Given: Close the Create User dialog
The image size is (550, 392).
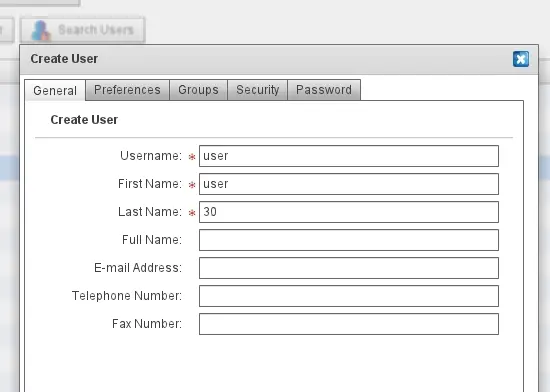Looking at the screenshot, I should pos(521,59).
